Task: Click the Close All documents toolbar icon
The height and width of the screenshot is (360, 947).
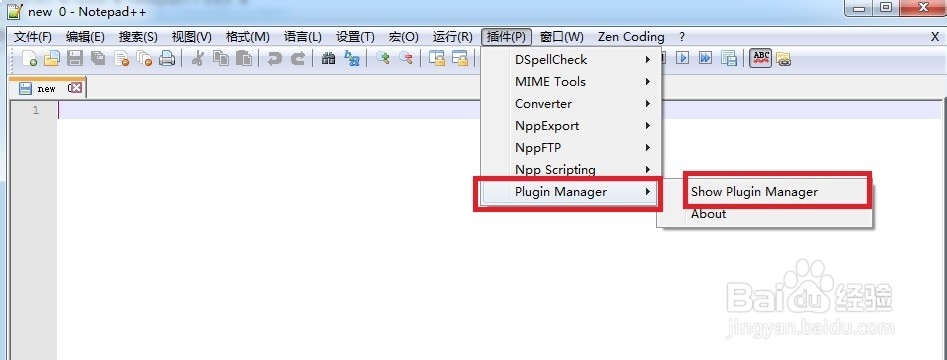Action: click(144, 59)
